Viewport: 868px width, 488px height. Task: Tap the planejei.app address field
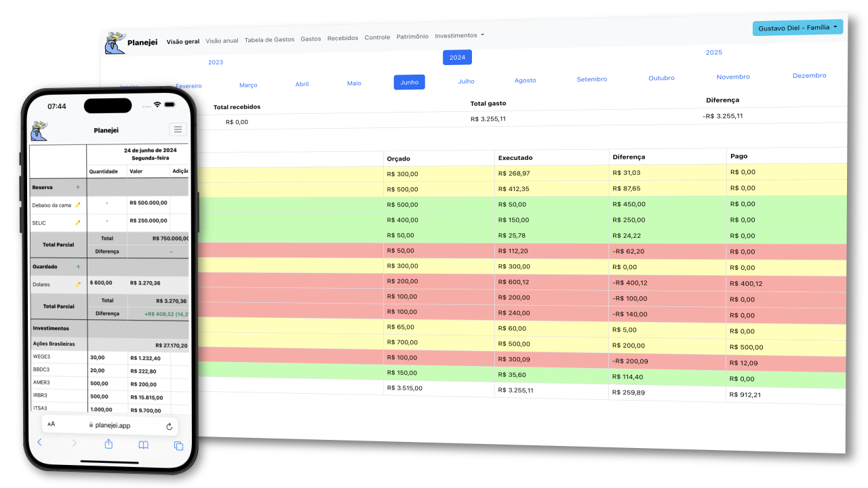(109, 426)
